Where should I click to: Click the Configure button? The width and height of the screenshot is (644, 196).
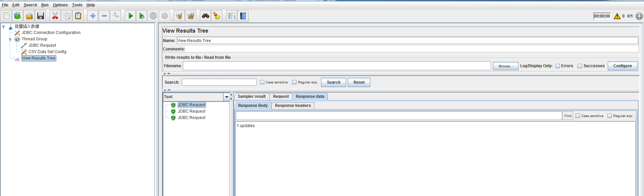623,66
